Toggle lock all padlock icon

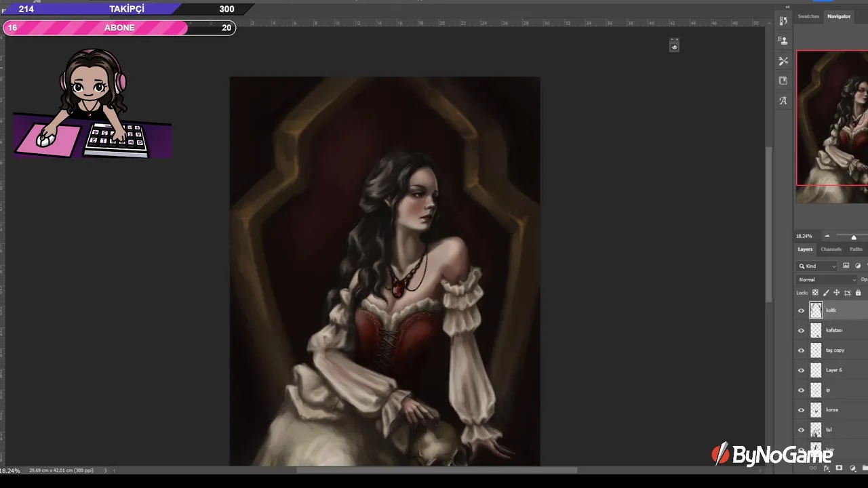coord(858,293)
